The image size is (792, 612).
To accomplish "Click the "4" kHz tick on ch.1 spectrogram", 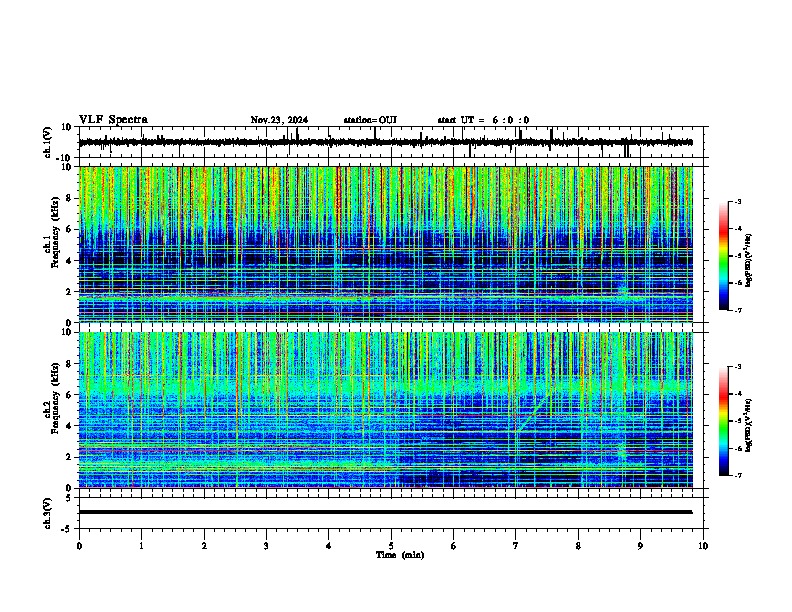I will 70,261.
